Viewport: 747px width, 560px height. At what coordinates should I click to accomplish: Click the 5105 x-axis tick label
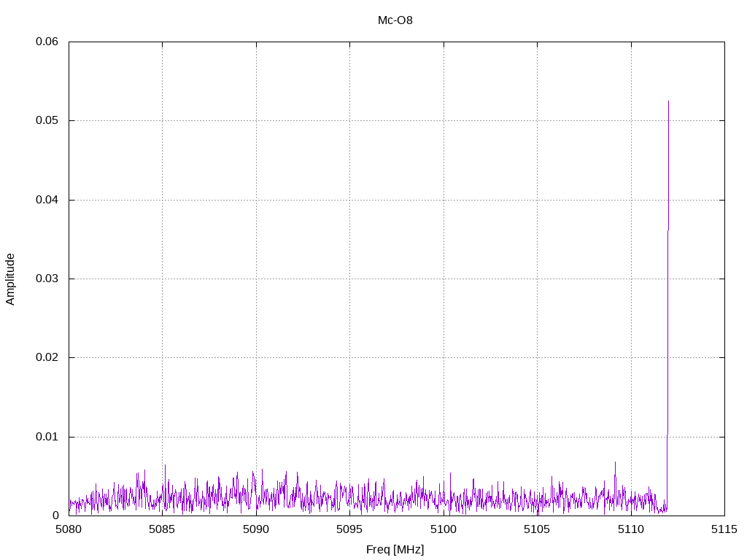pyautogui.click(x=537, y=529)
